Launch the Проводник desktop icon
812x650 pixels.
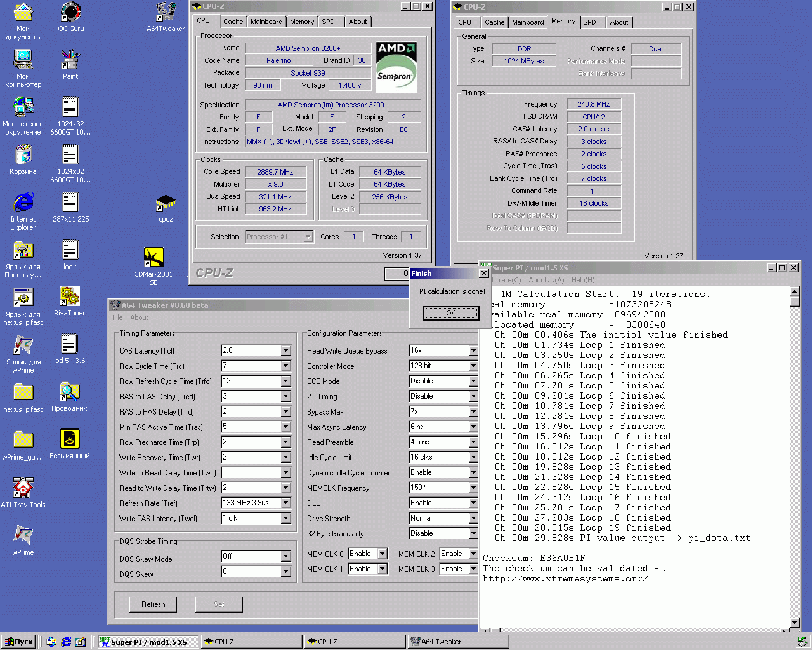click(70, 397)
